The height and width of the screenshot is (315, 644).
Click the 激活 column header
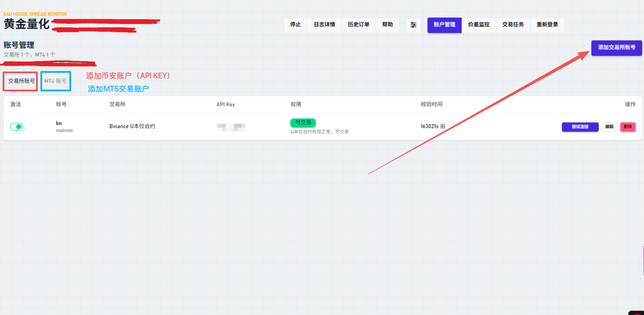(16, 104)
